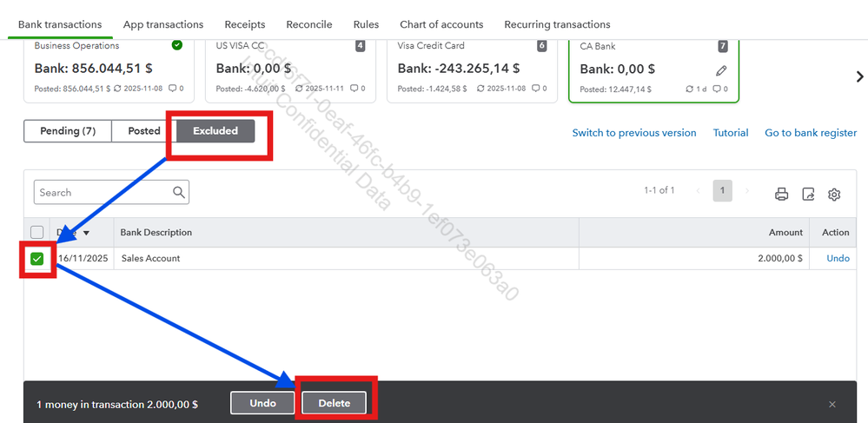This screenshot has width=868, height=423.
Task: Click the badge 6 on Visa Credit Card
Action: coord(542,46)
